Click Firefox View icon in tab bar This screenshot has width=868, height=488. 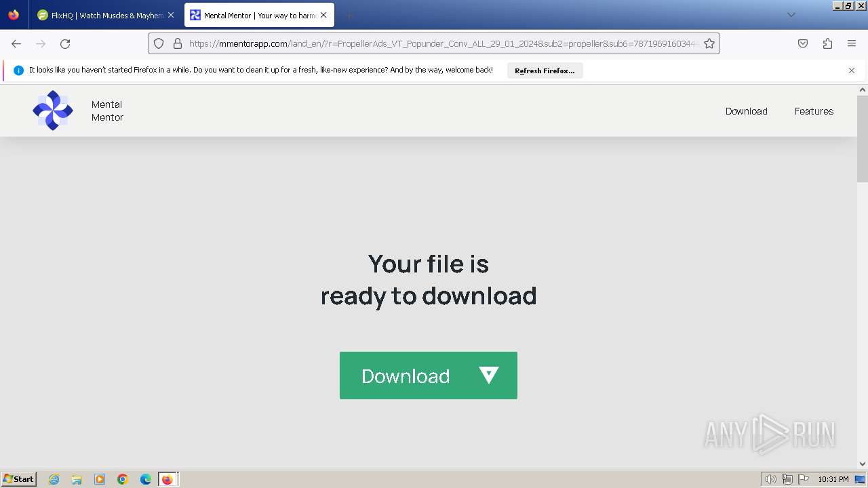(x=14, y=15)
